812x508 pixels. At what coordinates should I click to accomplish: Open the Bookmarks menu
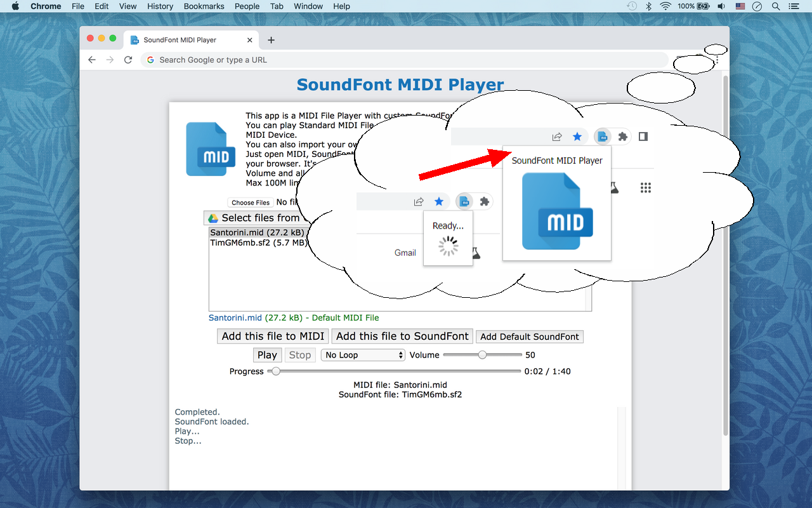204,6
